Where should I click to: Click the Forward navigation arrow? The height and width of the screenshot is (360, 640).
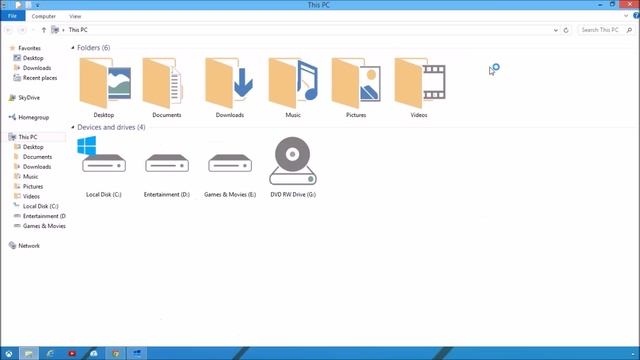coord(22,30)
